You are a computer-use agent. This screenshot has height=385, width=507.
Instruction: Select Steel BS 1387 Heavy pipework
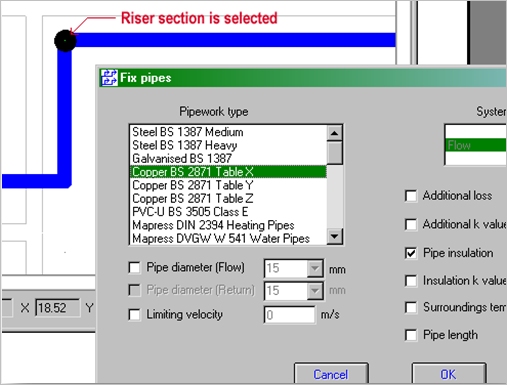coord(228,145)
